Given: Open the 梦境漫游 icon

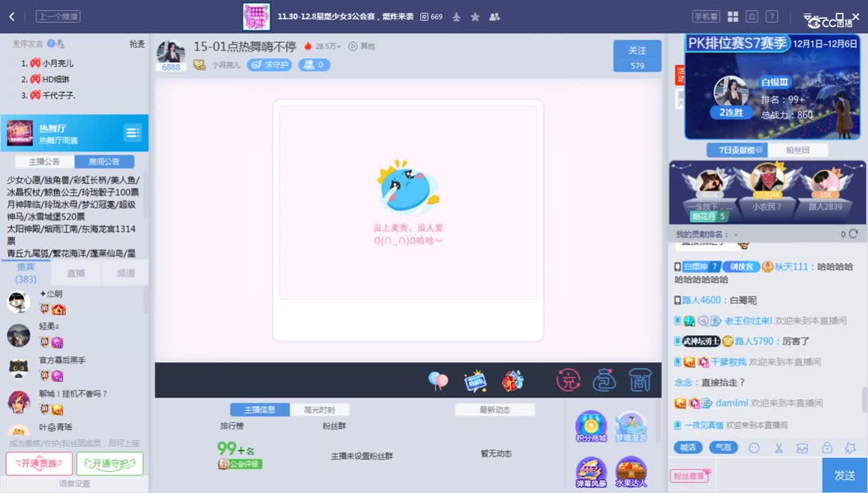Looking at the screenshot, I should (x=630, y=427).
